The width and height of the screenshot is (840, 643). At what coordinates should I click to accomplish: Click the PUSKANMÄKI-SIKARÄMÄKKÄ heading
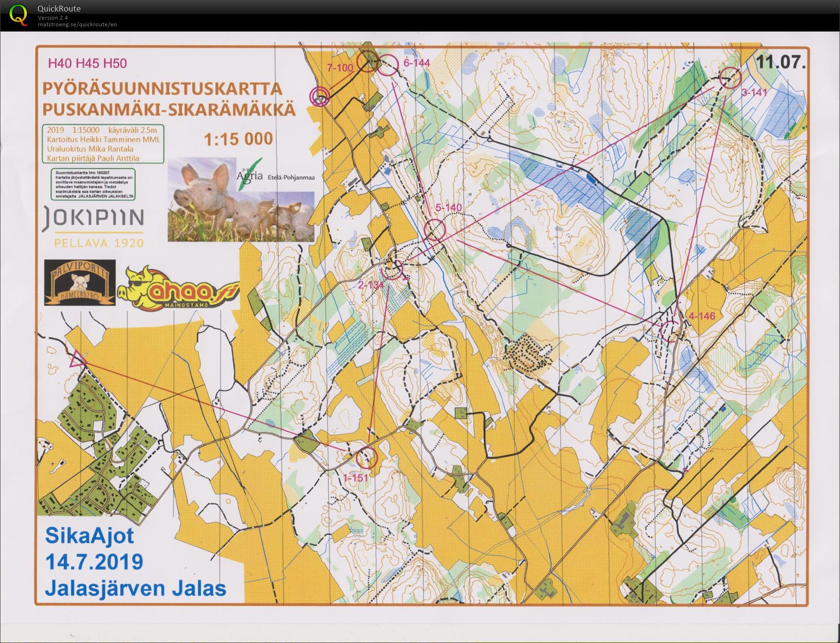tap(169, 109)
